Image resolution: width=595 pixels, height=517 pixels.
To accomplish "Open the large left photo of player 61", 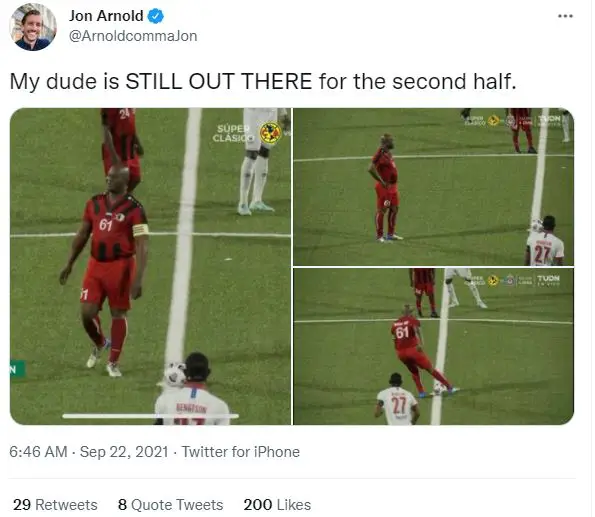I will (x=150, y=266).
